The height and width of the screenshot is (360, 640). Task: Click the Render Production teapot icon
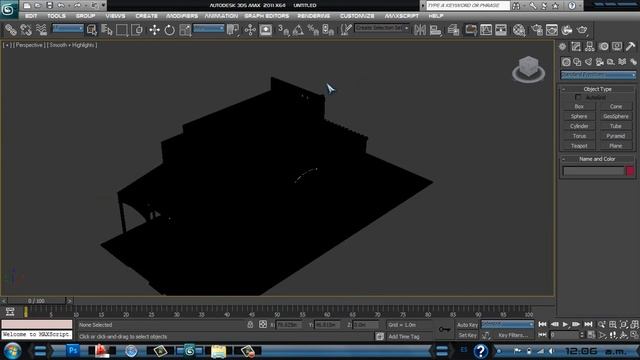[582, 30]
